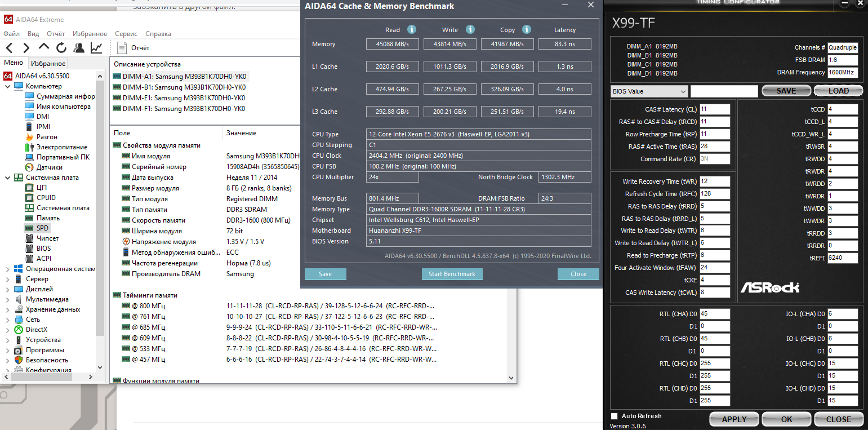
Task: Expand the Дисплей tree node
Action: (7, 289)
